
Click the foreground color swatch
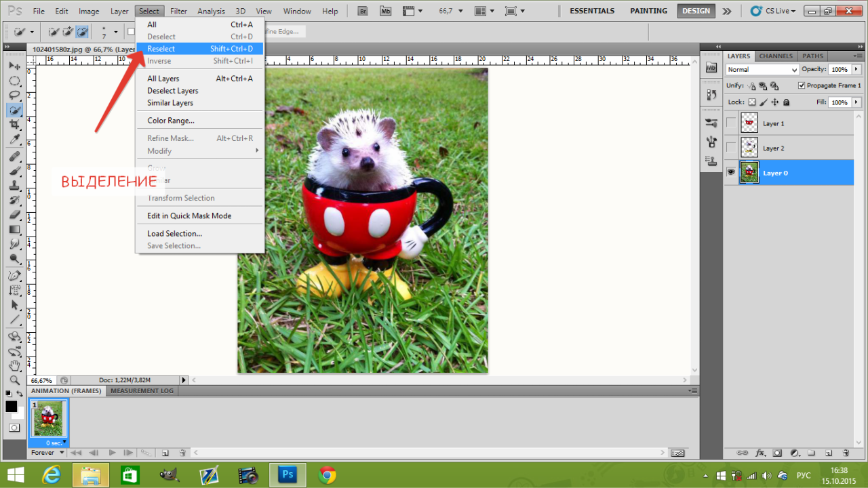(12, 407)
